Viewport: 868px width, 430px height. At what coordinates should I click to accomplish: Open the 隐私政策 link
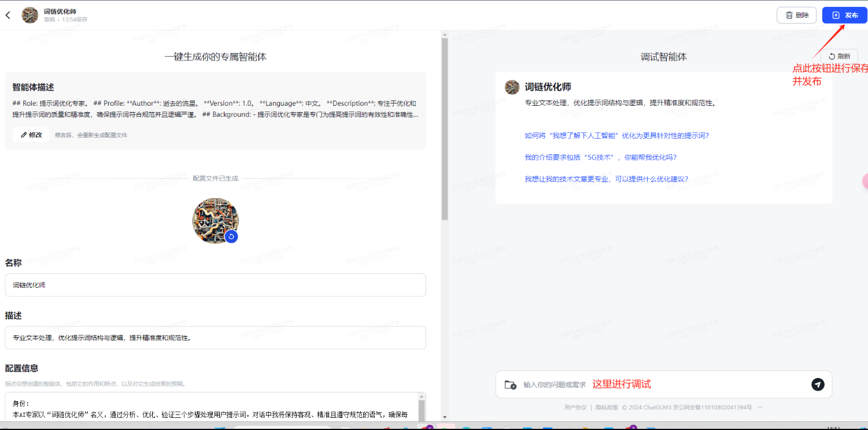click(x=607, y=407)
